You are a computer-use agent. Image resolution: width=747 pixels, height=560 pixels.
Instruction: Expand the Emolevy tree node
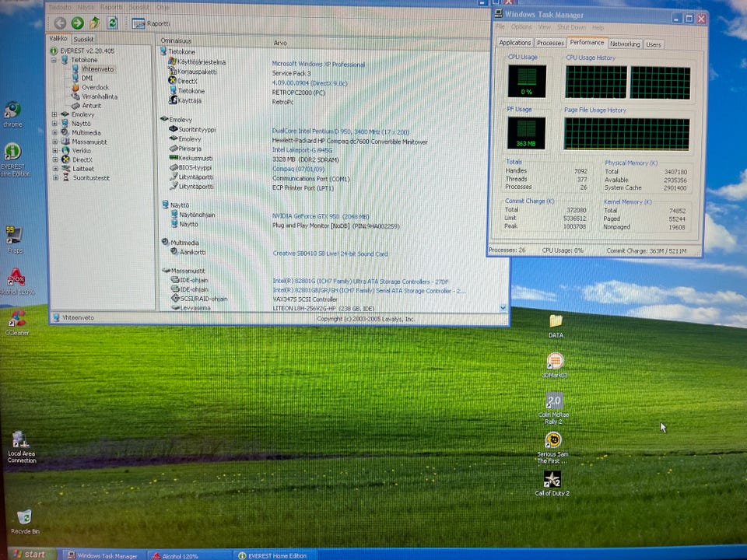click(x=54, y=114)
